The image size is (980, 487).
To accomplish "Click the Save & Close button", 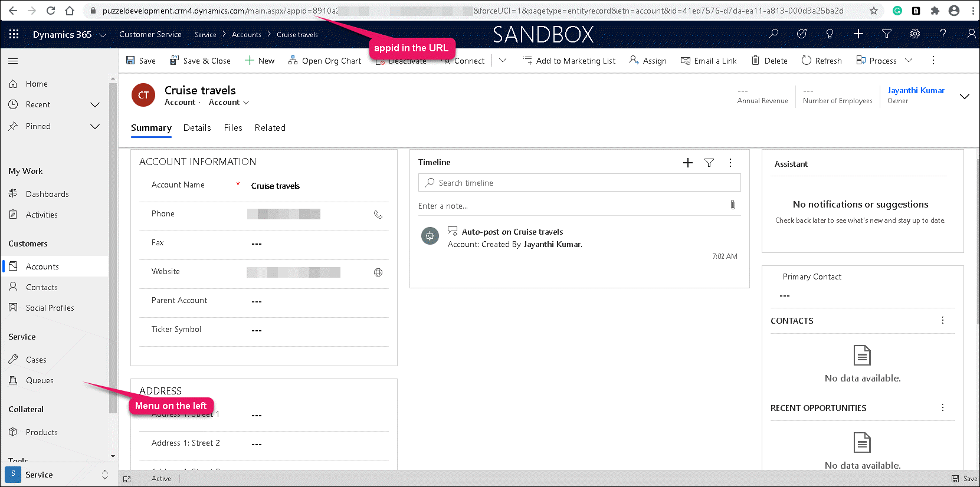I will (x=200, y=61).
